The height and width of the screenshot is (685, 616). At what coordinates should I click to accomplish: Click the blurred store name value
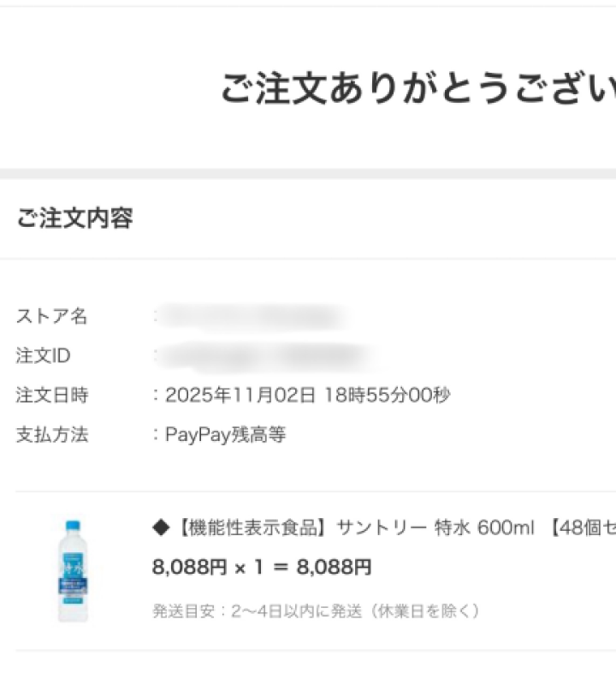(252, 316)
